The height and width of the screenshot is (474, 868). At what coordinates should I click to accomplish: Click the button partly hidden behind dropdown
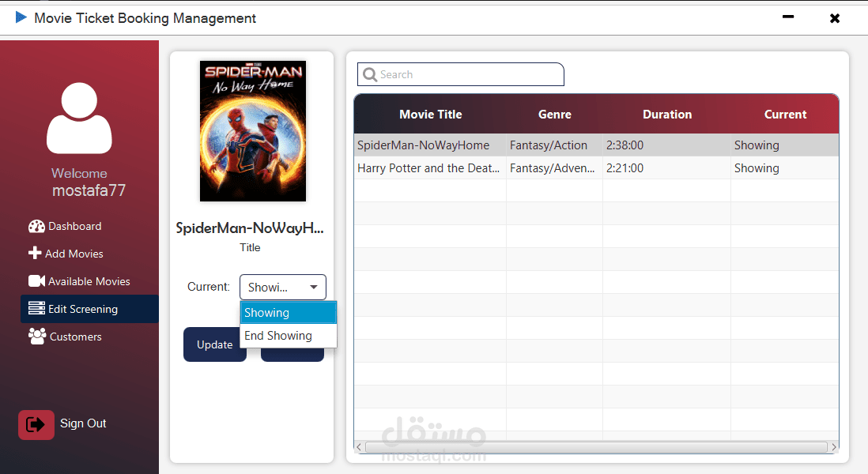pyautogui.click(x=292, y=355)
